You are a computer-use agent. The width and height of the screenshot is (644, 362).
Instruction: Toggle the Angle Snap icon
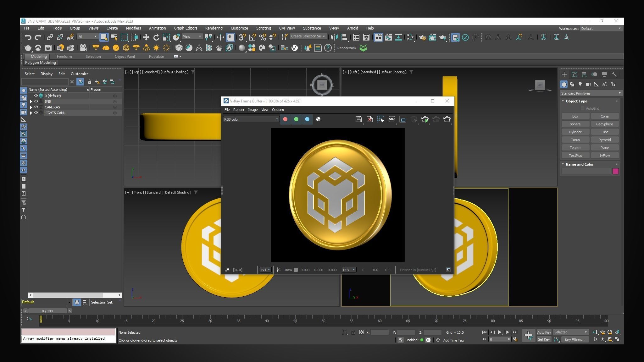click(252, 37)
